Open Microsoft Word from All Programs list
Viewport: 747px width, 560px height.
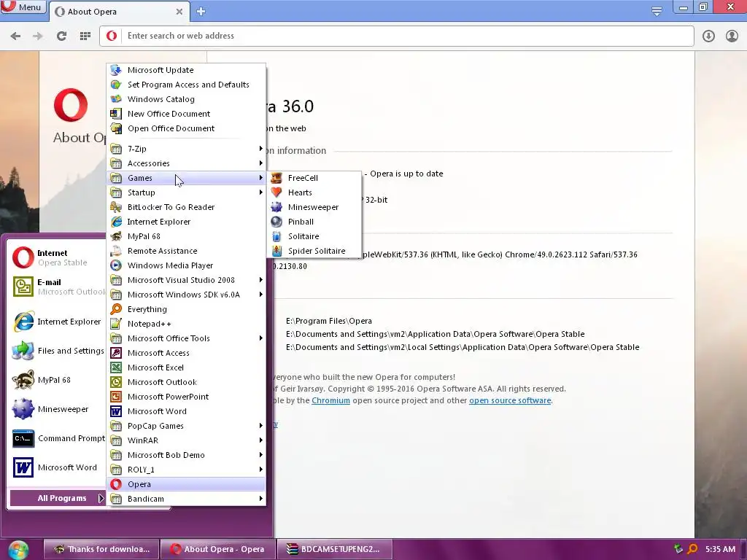[x=186, y=411]
